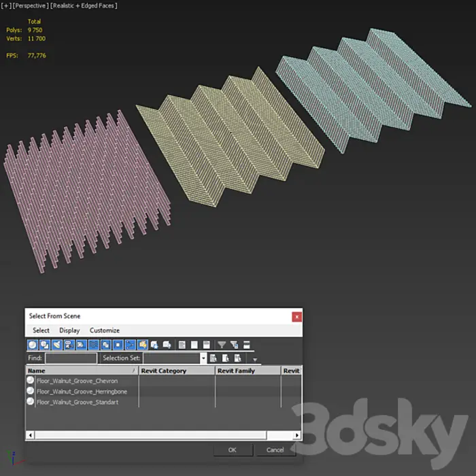Toggle Display Lights filter icon
The height and width of the screenshot is (476, 476).
56,345
